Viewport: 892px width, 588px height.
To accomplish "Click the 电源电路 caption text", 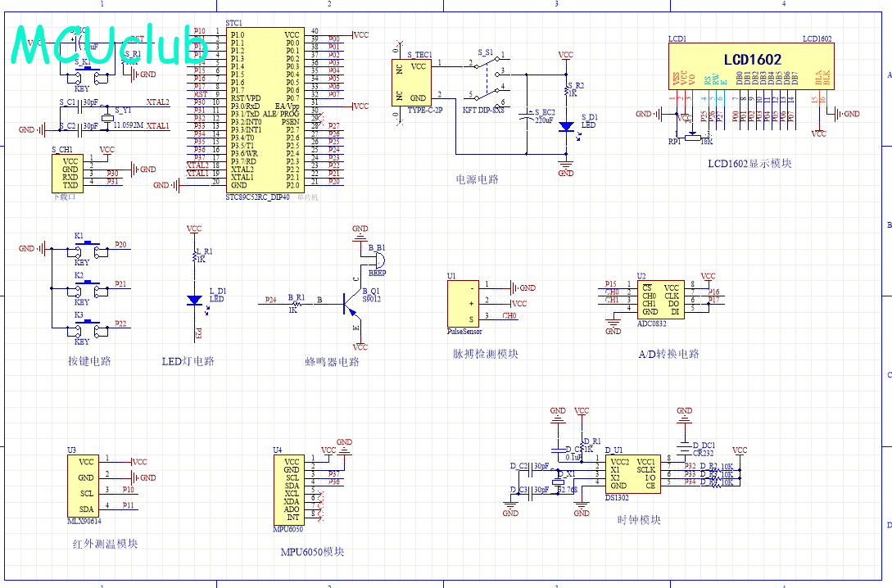I will (x=477, y=179).
